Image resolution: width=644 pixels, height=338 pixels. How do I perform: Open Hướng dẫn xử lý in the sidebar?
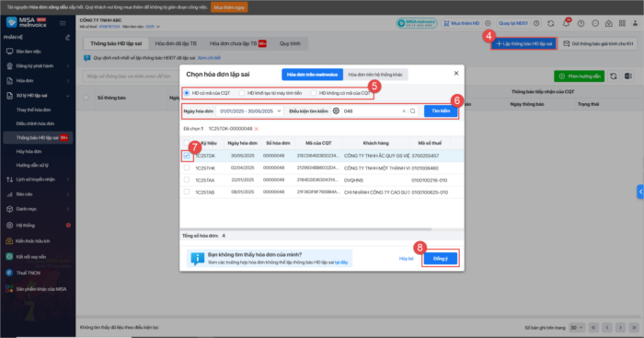(32, 165)
